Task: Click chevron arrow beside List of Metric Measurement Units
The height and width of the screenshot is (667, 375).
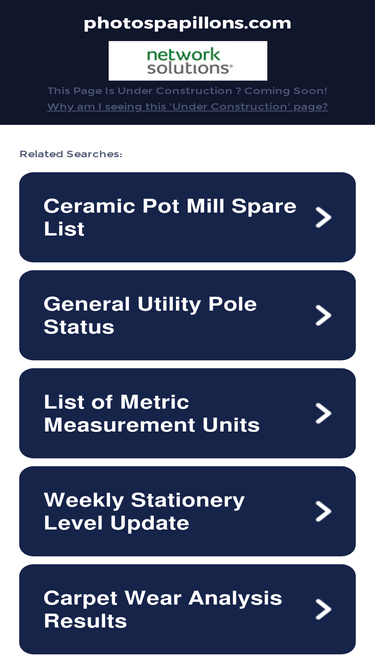Action: pyautogui.click(x=324, y=413)
